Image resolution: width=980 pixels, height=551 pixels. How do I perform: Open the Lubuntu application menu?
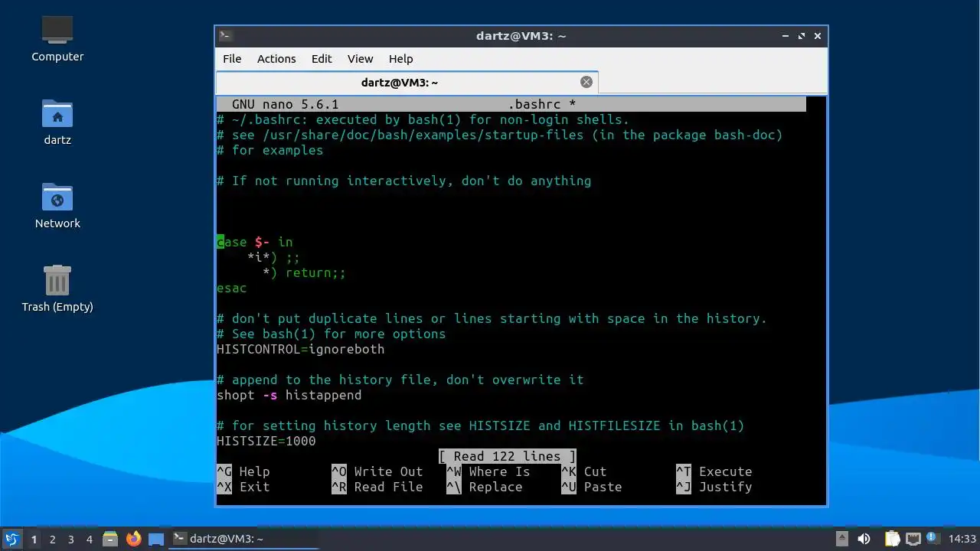[12, 539]
